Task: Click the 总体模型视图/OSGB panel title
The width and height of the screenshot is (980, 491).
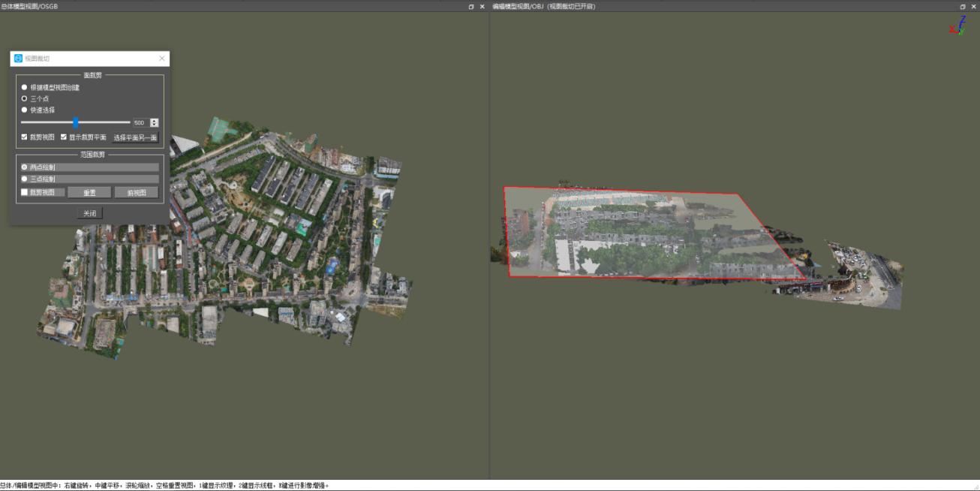Action: [x=29, y=6]
